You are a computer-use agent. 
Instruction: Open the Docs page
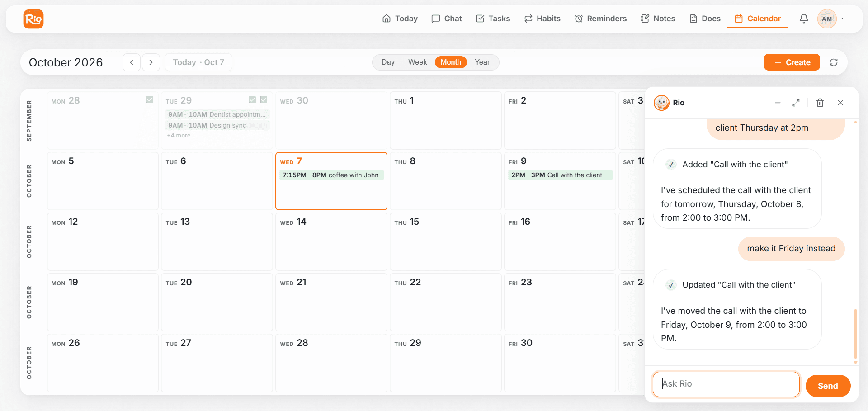(x=705, y=19)
